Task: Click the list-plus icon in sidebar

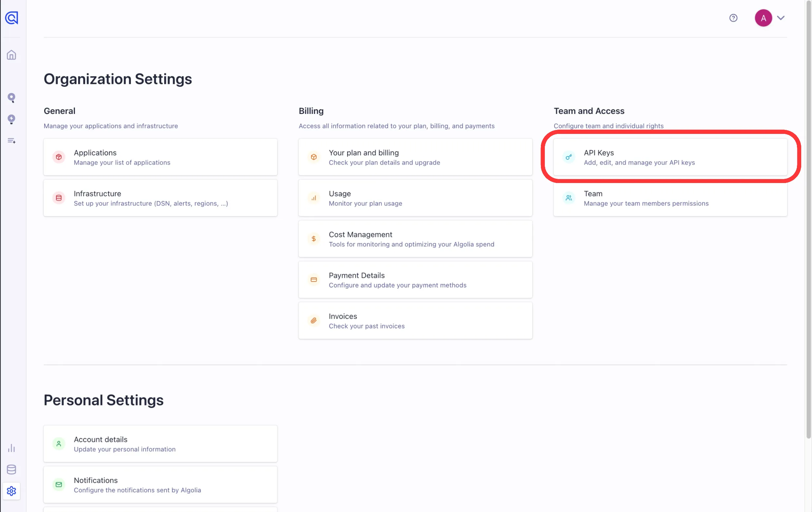Action: (x=11, y=140)
